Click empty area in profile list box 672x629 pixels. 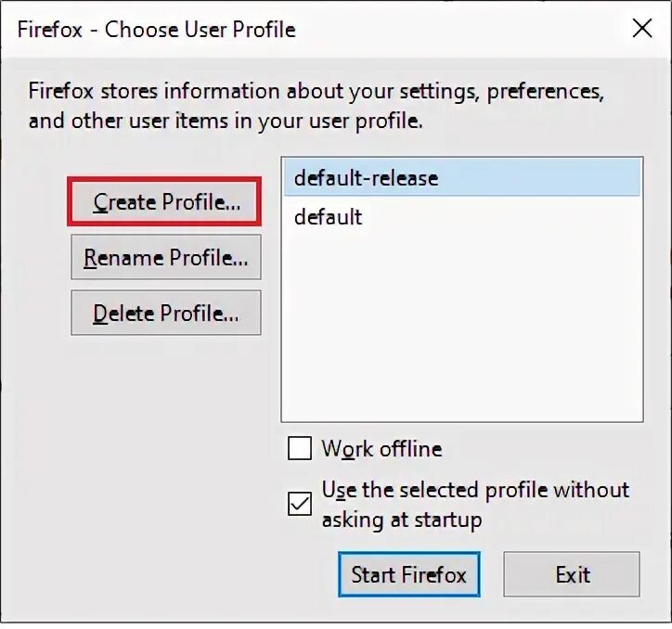point(461,334)
